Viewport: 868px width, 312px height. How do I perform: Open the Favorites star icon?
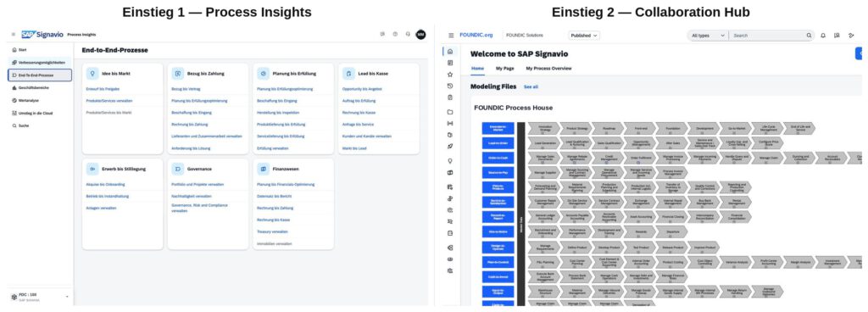click(x=449, y=74)
